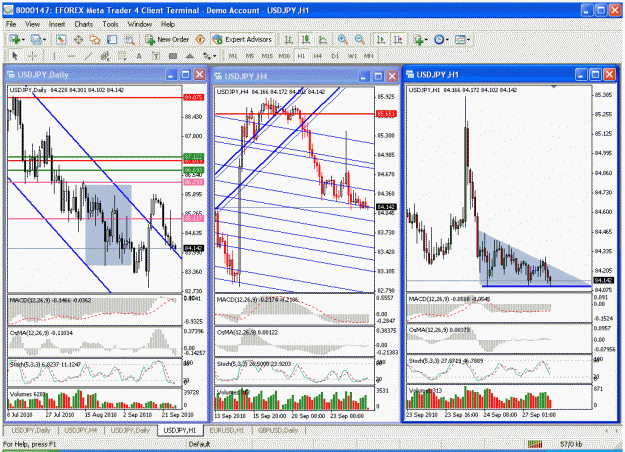This screenshot has width=625, height=452.
Task: Switch timeframe to MN
Action: tap(369, 56)
